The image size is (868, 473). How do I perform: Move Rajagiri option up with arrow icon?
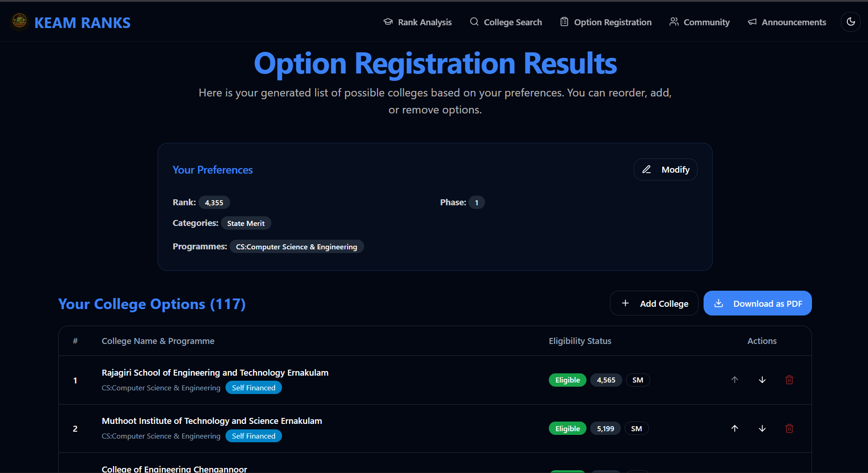(x=734, y=380)
